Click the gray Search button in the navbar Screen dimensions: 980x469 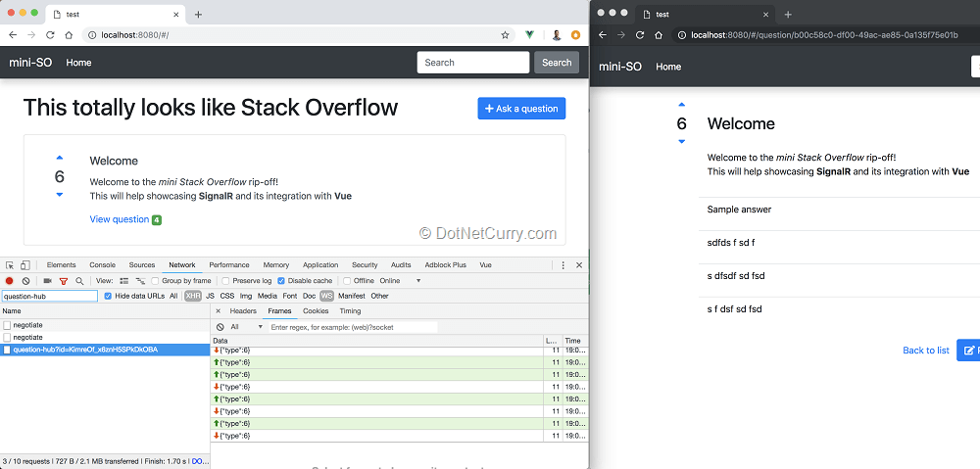pyautogui.click(x=557, y=63)
